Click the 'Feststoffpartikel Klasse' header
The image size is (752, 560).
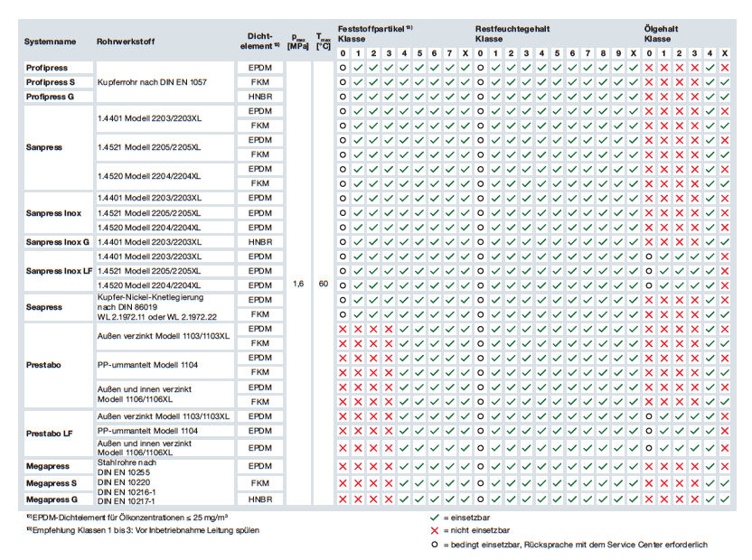click(375, 33)
